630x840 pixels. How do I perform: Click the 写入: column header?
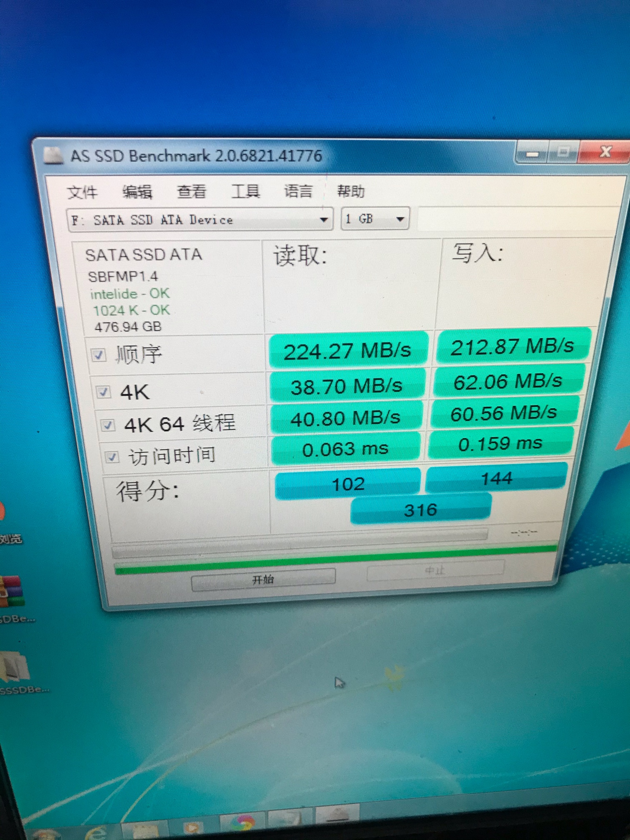coord(478,252)
